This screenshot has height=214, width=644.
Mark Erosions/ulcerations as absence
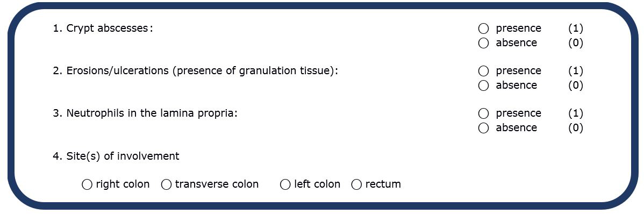483,85
